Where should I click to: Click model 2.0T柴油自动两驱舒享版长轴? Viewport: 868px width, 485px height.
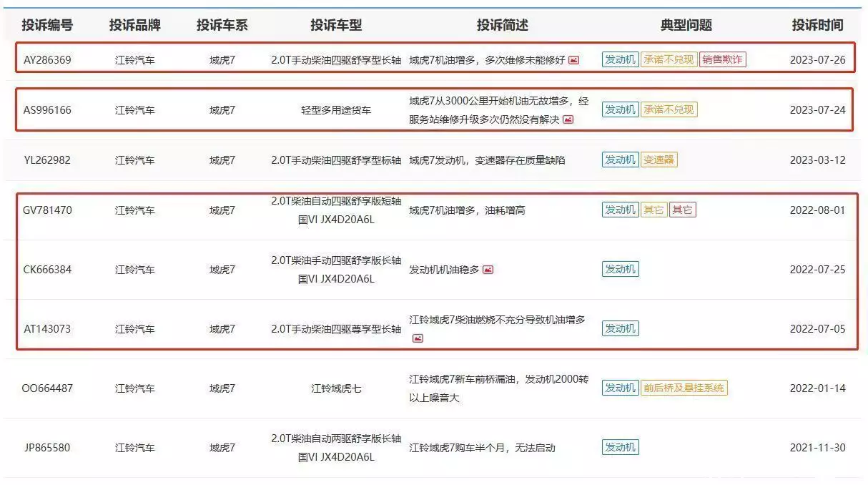click(x=336, y=439)
